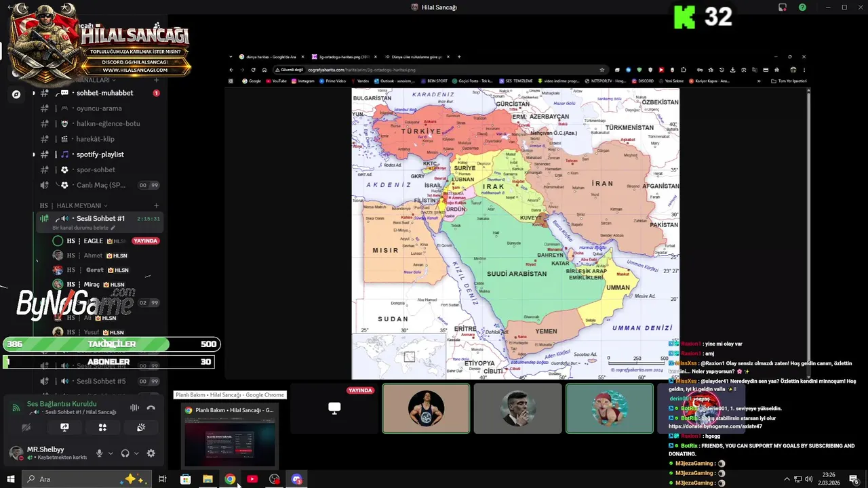Image resolution: width=868 pixels, height=488 pixels.
Task: Deafen with the headphones icon
Action: point(125,453)
